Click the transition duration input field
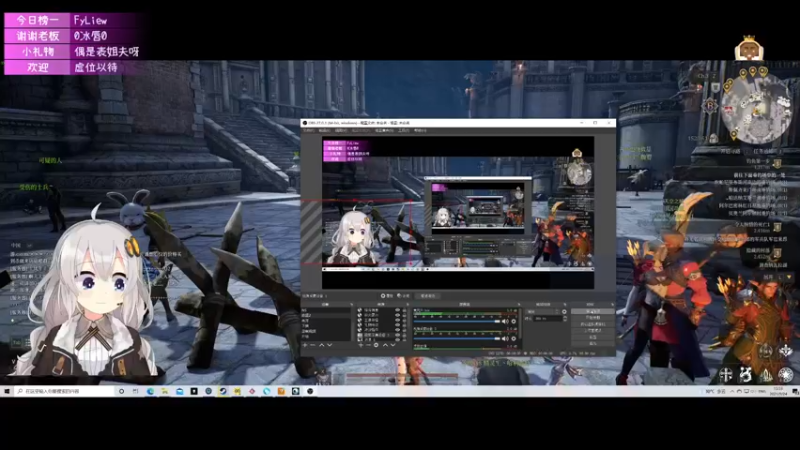Screen dimensions: 800x450 point(548,318)
